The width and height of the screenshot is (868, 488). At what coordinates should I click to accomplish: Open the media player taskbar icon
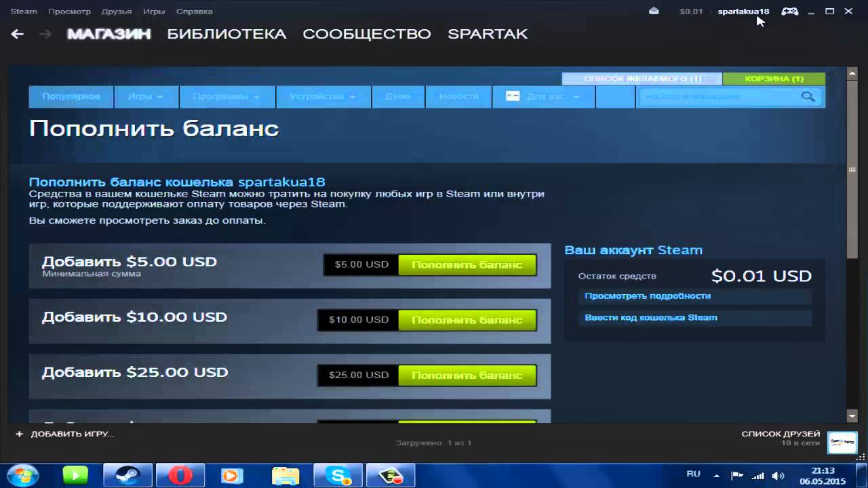pos(232,475)
